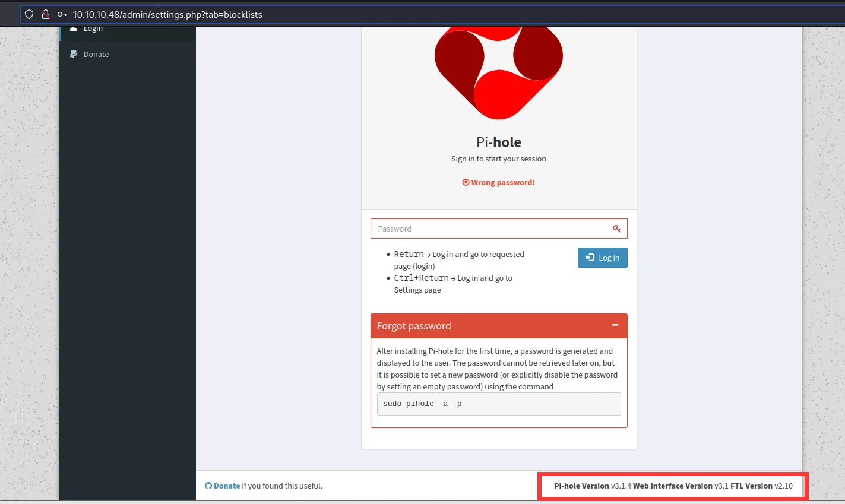
Task: Collapse Forgot password panel with minus icon
Action: (615, 325)
